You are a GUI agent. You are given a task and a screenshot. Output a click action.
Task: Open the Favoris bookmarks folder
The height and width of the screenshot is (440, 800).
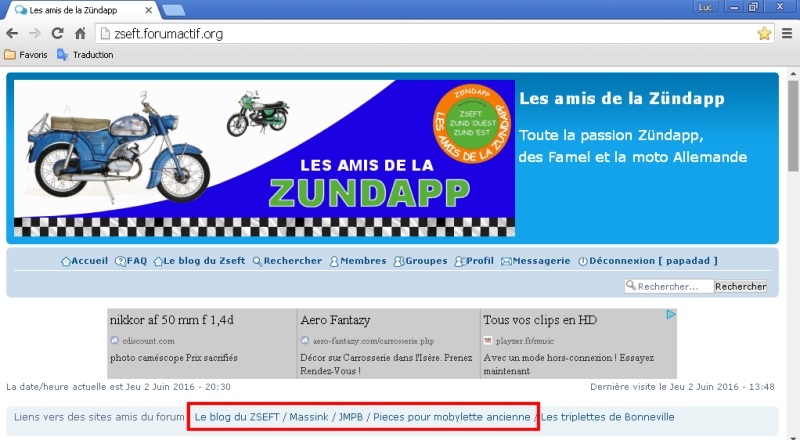pos(26,55)
